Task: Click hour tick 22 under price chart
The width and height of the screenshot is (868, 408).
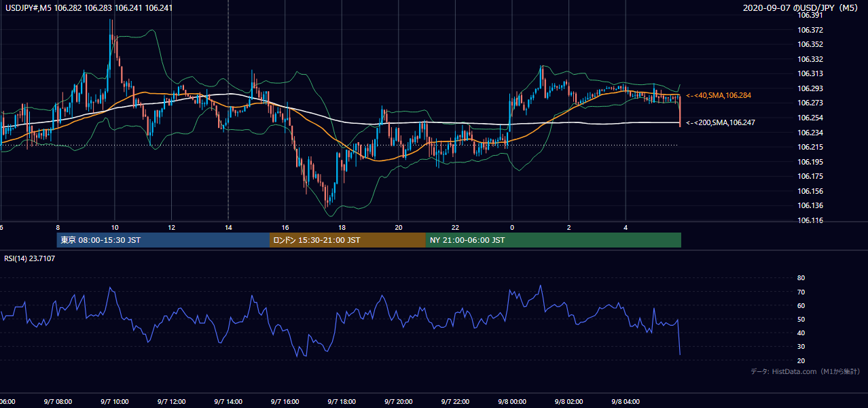Action: click(x=455, y=227)
